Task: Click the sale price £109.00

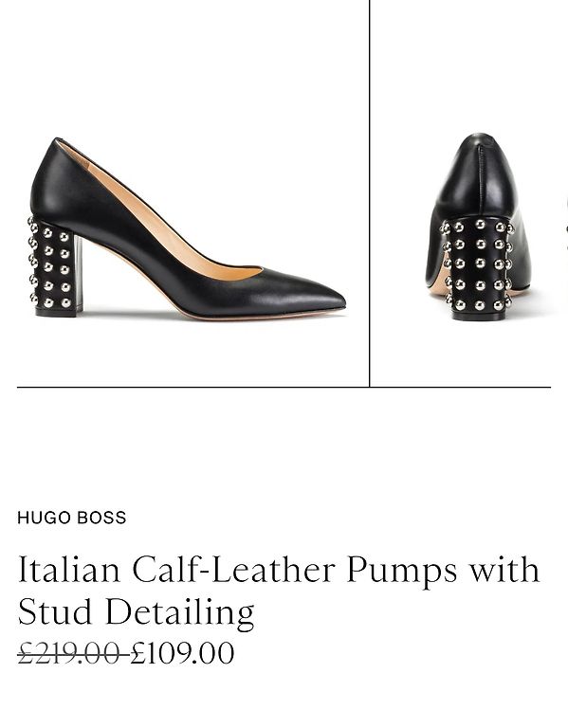Action: coord(182,653)
